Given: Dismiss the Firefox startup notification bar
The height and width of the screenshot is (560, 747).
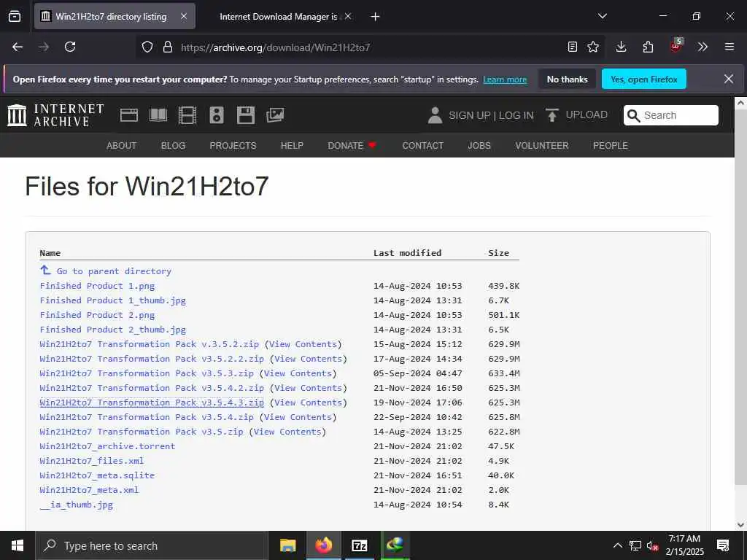Looking at the screenshot, I should coord(729,79).
